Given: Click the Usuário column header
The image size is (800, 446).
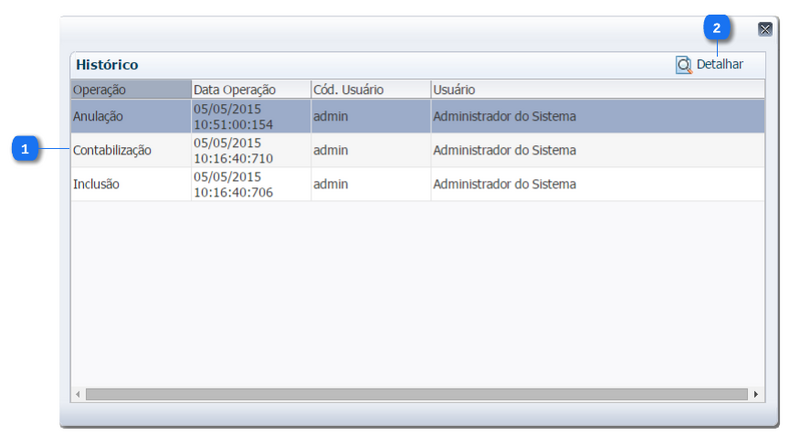Looking at the screenshot, I should coord(597,90).
